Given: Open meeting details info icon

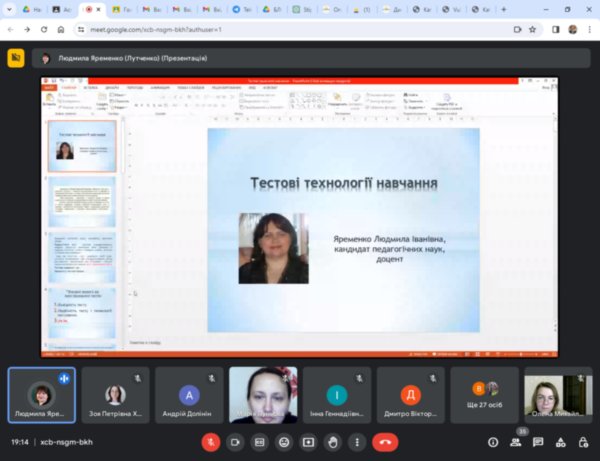Looking at the screenshot, I should tap(493, 441).
